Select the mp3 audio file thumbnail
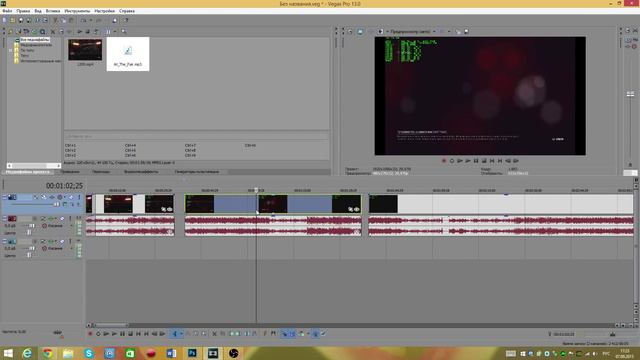This screenshot has width=640, height=360. pyautogui.click(x=128, y=54)
